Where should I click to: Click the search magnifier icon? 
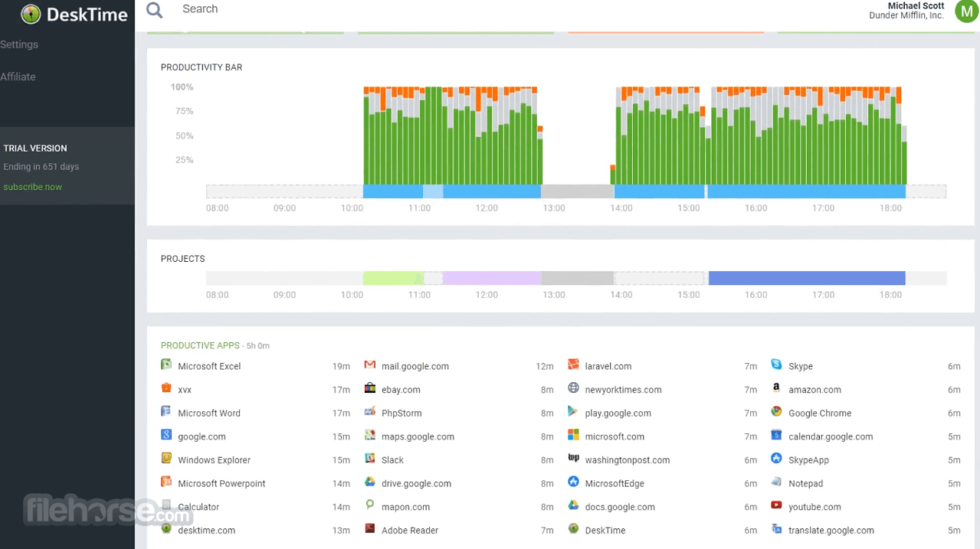(155, 10)
